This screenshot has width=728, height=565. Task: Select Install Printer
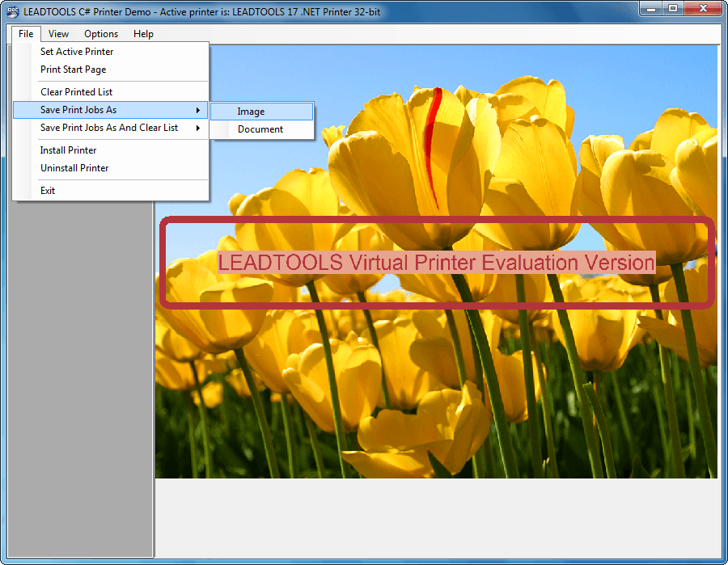click(111, 150)
